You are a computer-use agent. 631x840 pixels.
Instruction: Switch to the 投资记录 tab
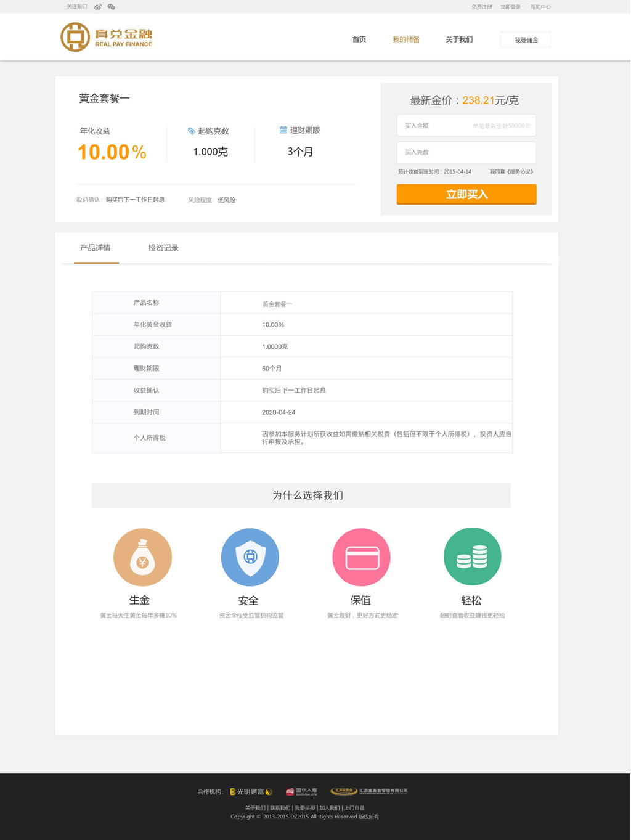click(163, 248)
